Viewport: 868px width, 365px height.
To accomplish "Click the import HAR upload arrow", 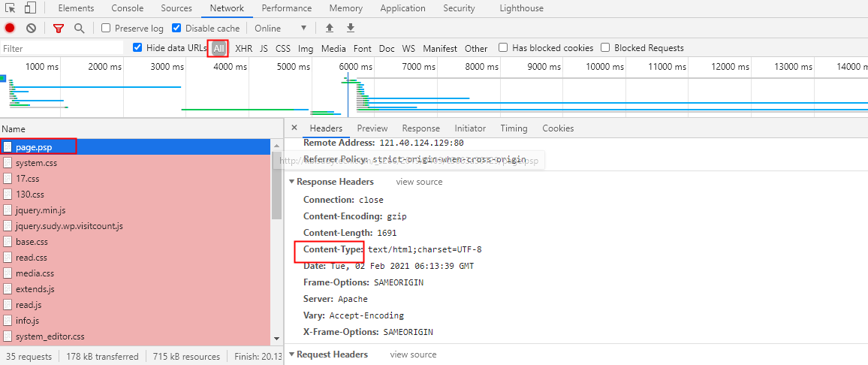I will click(x=329, y=29).
